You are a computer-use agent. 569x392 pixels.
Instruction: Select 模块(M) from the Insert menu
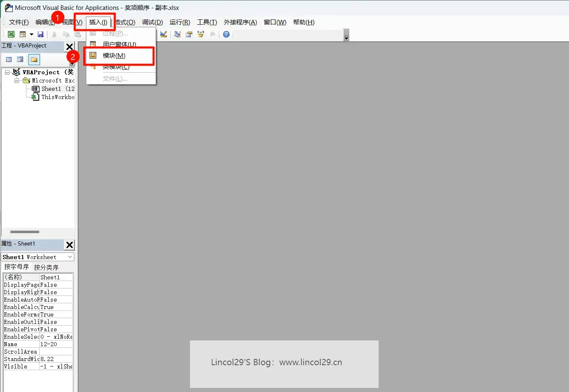click(114, 56)
